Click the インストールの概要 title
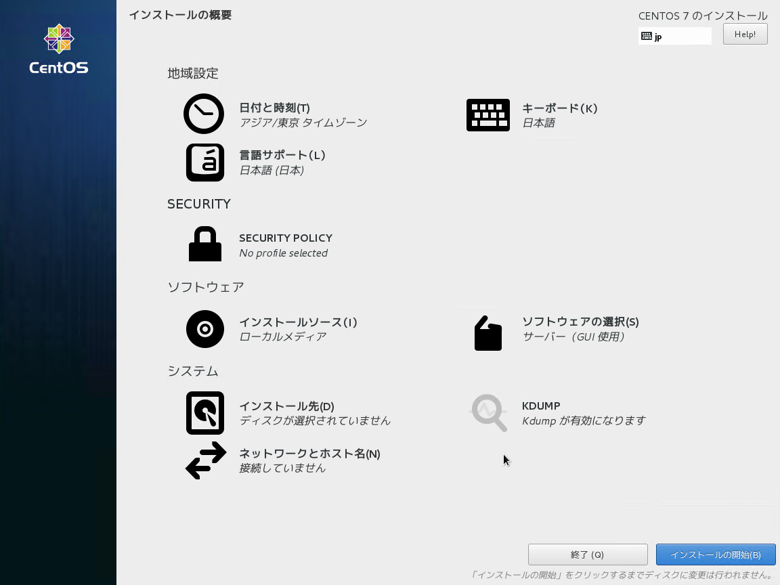Image resolution: width=780 pixels, height=585 pixels. point(181,15)
